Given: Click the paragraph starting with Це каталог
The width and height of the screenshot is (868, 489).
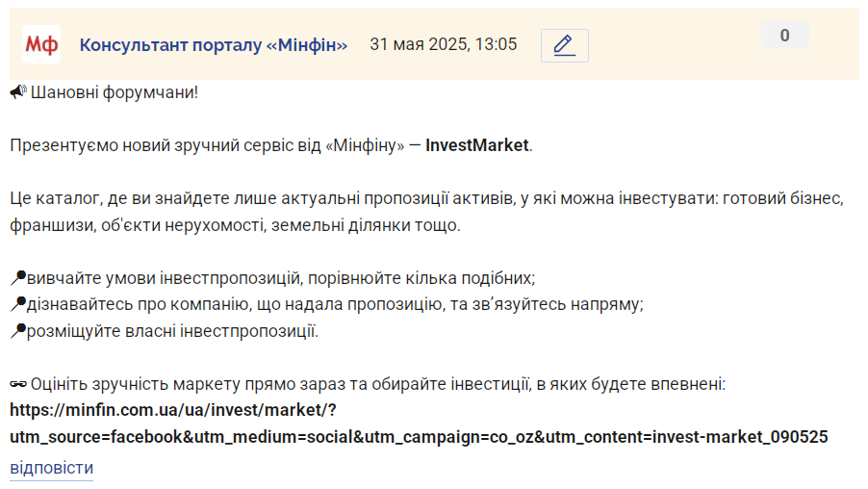Looking at the screenshot, I should [x=427, y=212].
